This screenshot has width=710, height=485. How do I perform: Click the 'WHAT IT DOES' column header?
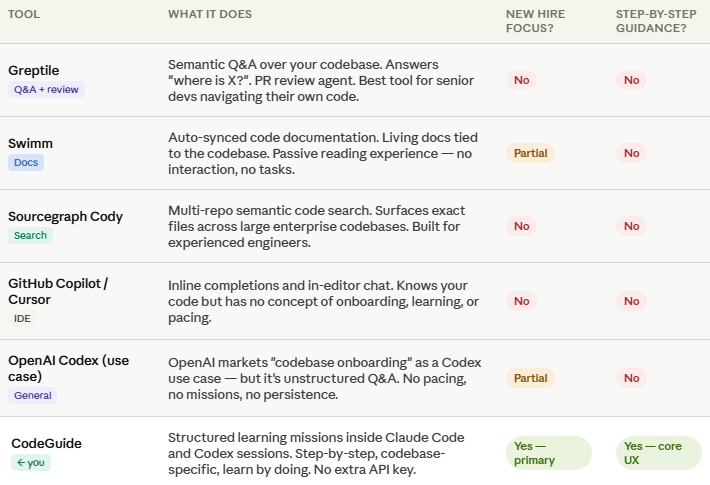click(x=210, y=14)
